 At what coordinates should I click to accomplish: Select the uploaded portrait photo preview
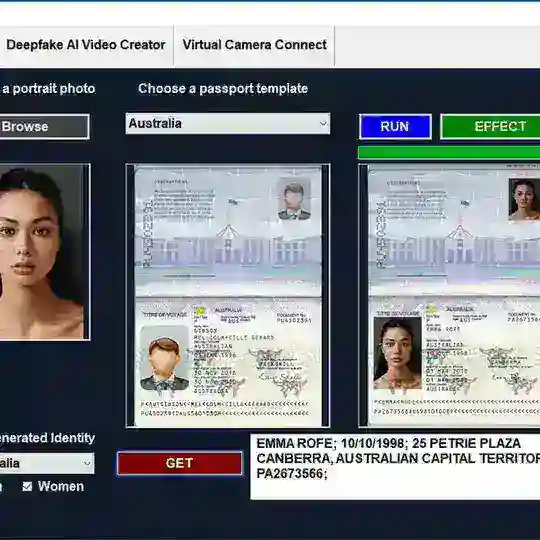tap(45, 252)
